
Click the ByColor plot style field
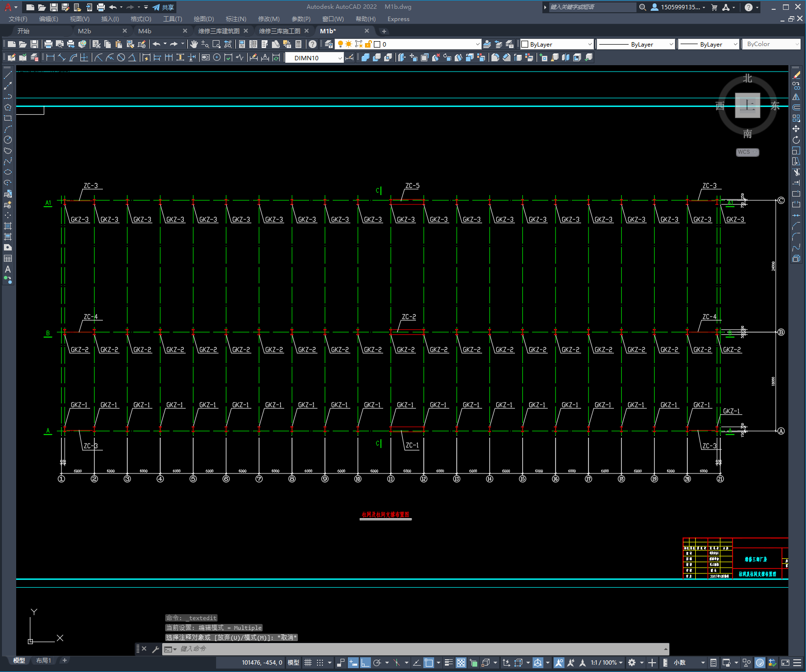tap(771, 44)
